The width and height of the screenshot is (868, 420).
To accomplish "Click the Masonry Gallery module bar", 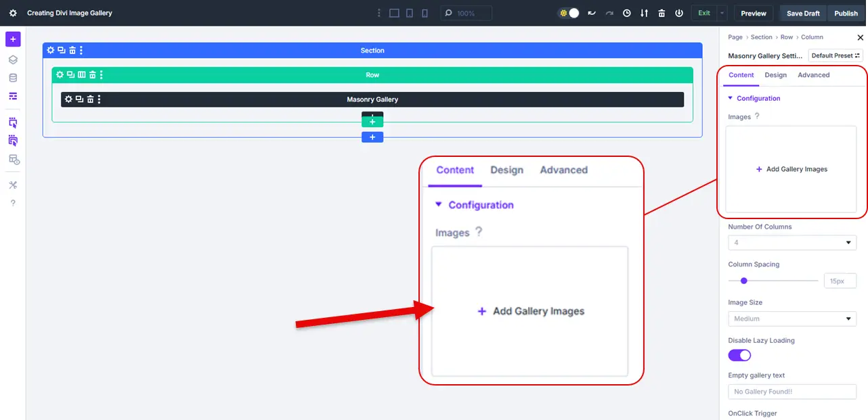I will 372,99.
